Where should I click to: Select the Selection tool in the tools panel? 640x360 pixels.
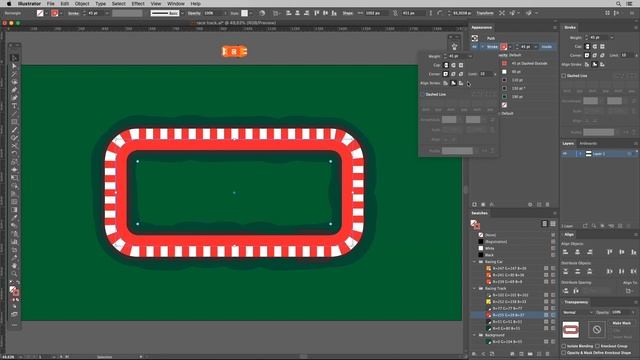(x=14, y=58)
